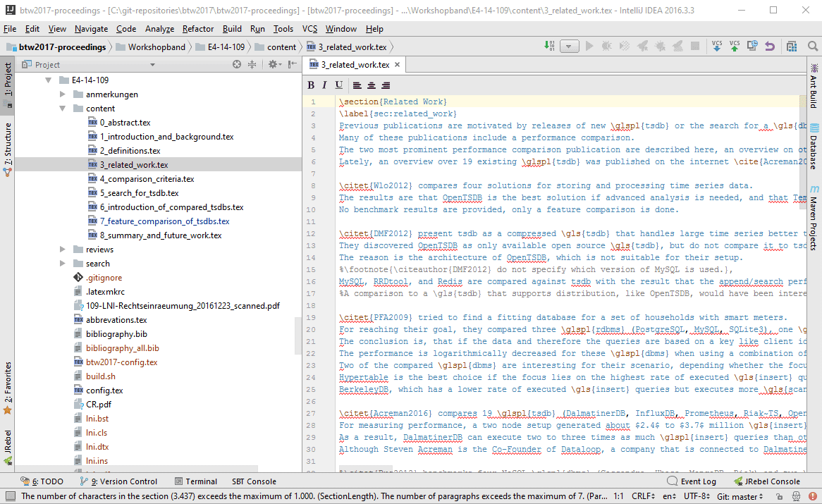Expand the reviews folder

(62, 250)
